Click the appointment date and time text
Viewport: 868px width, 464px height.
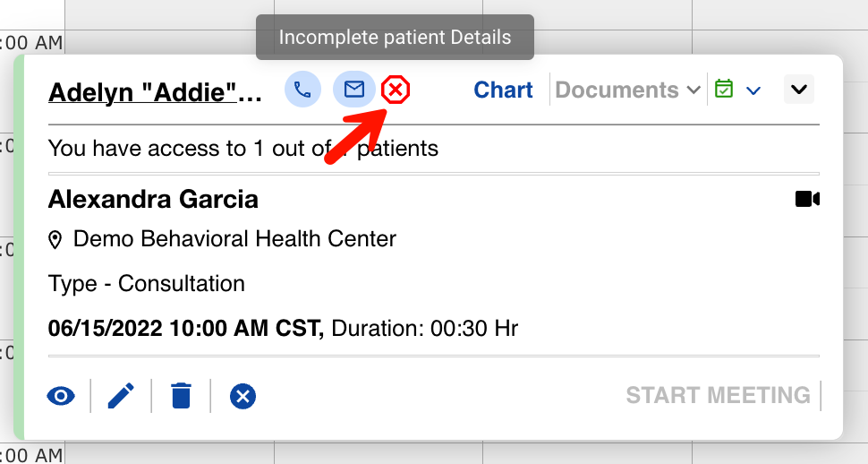(185, 328)
